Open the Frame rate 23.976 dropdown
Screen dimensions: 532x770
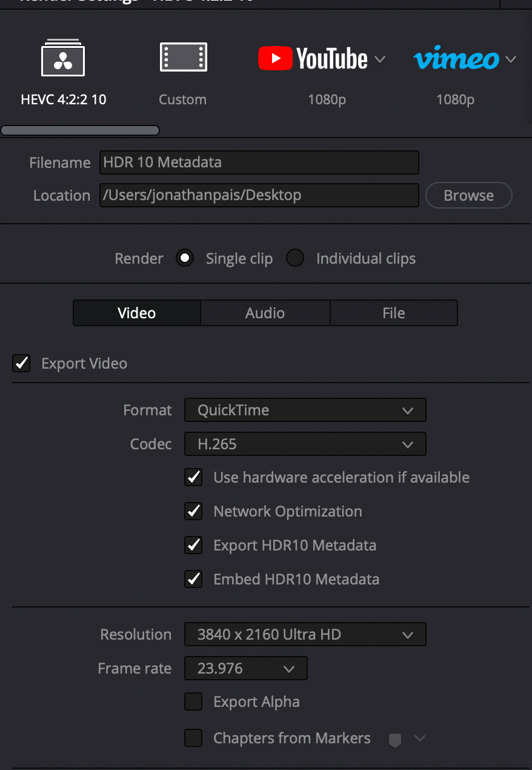point(245,668)
